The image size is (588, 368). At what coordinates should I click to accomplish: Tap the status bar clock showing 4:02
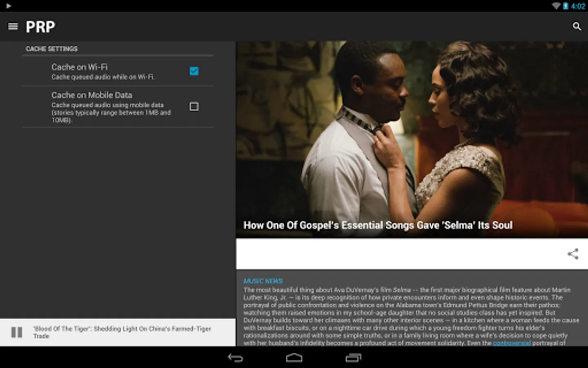click(x=578, y=6)
